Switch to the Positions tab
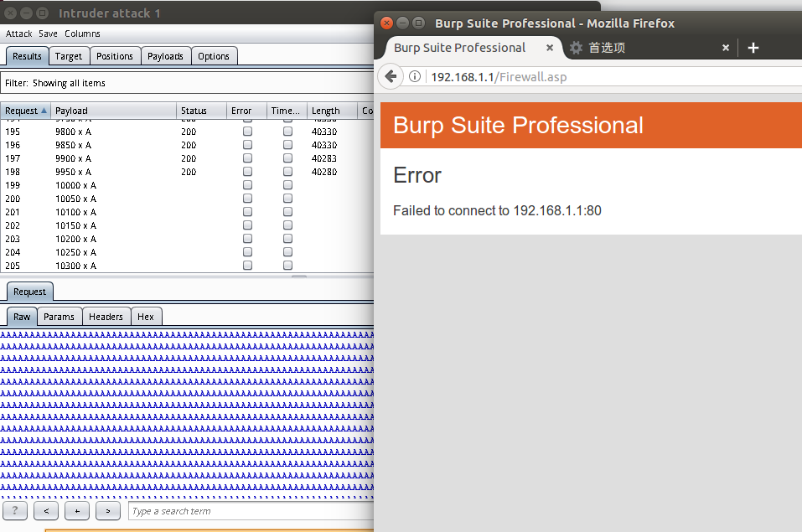This screenshot has width=802, height=532. [115, 56]
